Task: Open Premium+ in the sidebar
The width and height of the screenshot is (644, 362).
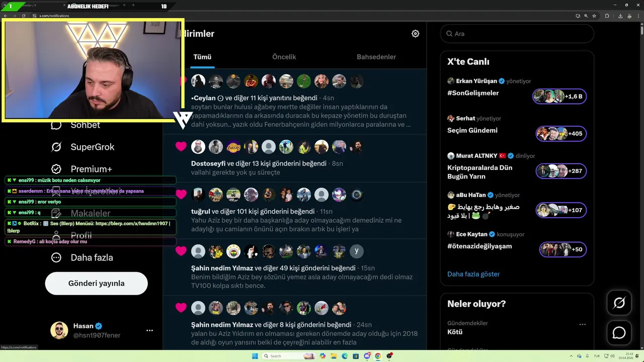Action: tap(82, 169)
